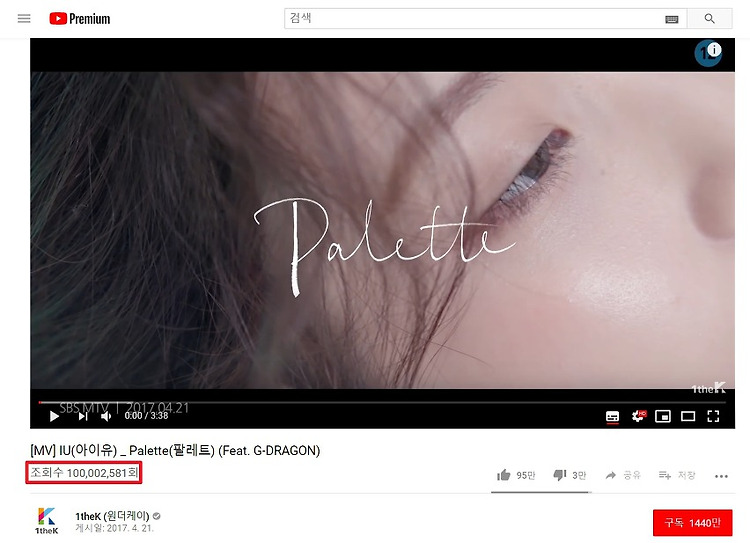Open the three-dot more actions menu

[721, 476]
